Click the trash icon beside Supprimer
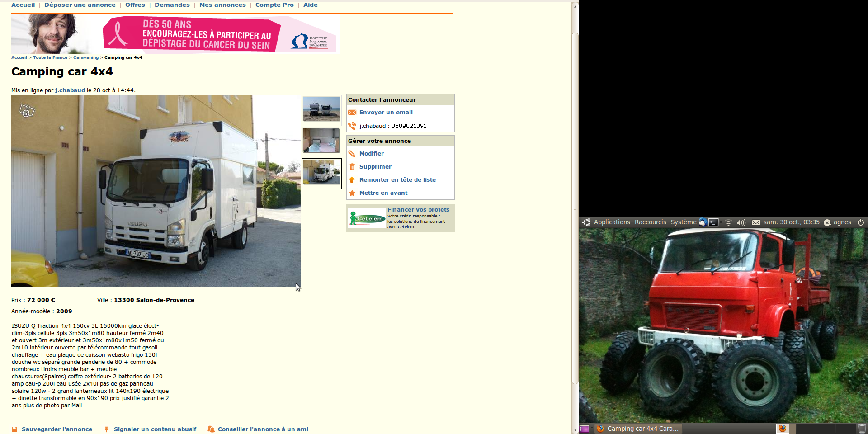 click(352, 167)
